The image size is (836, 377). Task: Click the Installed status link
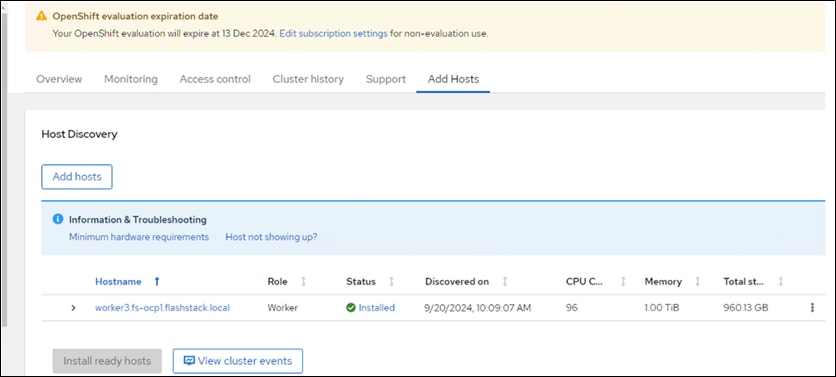pos(376,308)
